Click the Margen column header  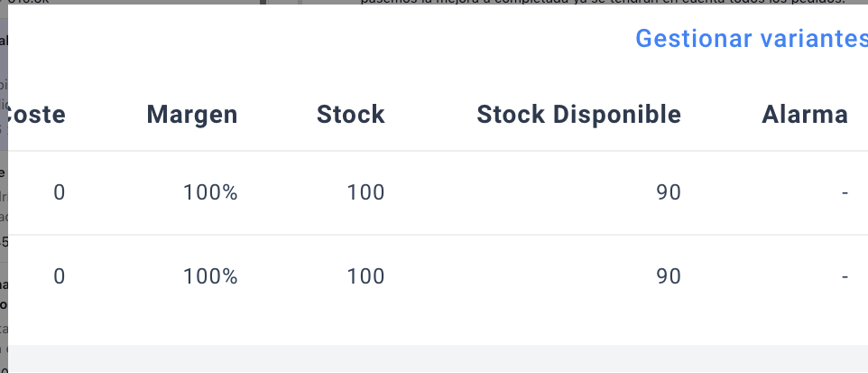(192, 115)
